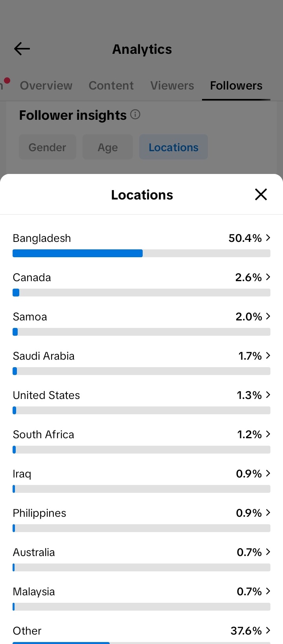Open Other locations chevron
The height and width of the screenshot is (644, 283).
tap(268, 630)
